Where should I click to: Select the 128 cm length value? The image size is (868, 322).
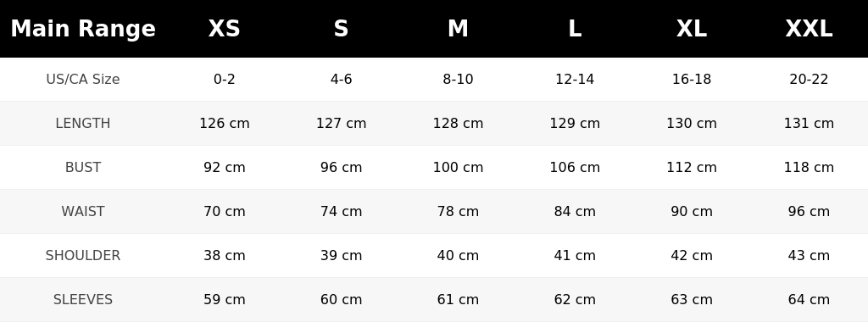(458, 124)
